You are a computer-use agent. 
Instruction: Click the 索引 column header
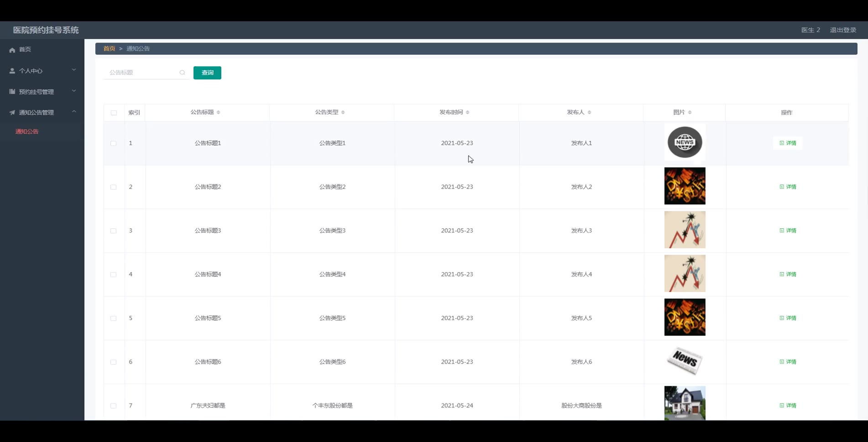click(134, 112)
